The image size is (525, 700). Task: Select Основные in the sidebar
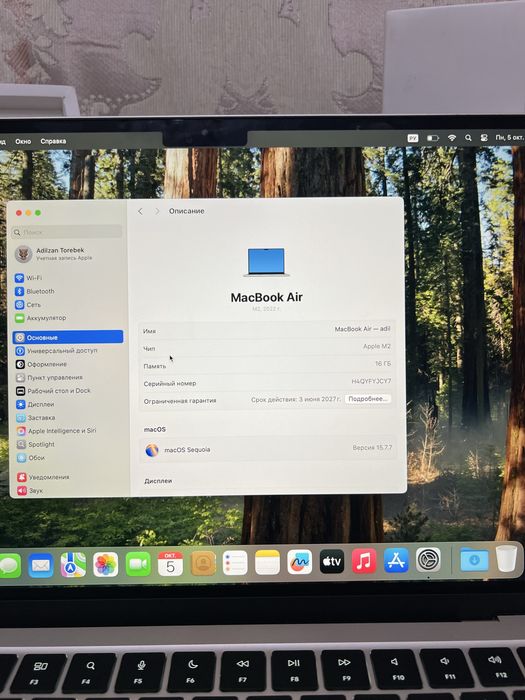click(x=68, y=337)
